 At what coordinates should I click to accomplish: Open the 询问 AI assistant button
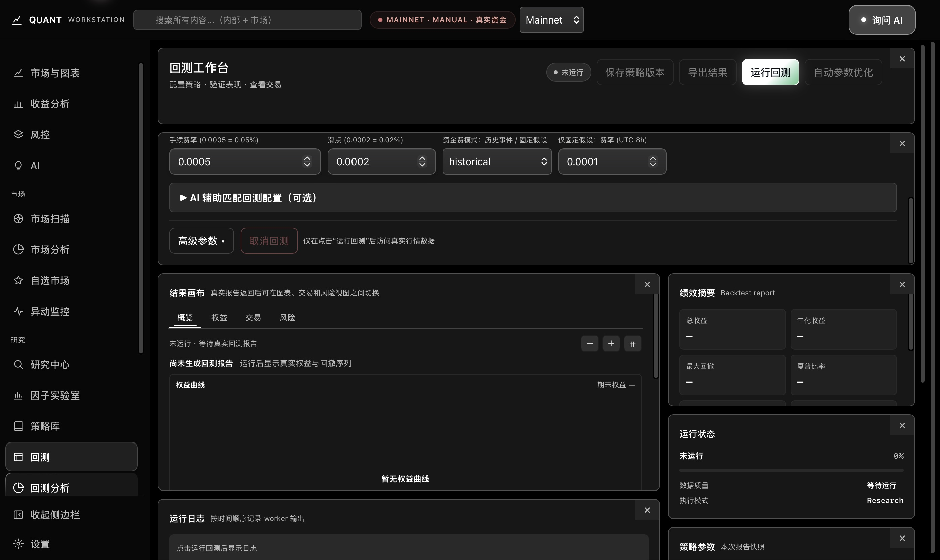[x=882, y=20]
